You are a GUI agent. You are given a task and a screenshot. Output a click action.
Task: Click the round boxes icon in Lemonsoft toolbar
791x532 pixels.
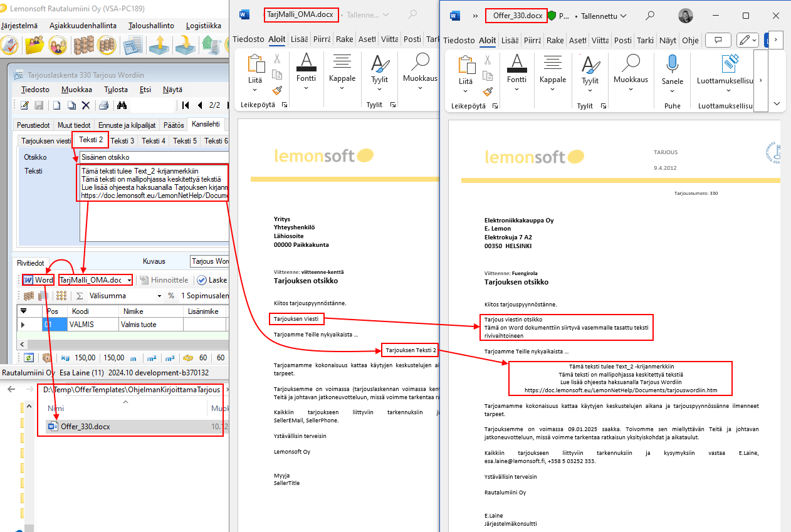[x=106, y=45]
